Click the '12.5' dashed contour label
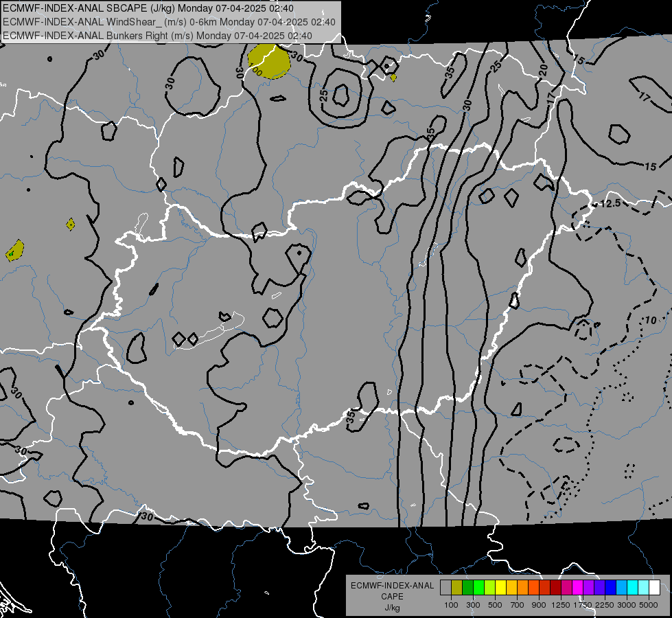This screenshot has width=672, height=618. pyautogui.click(x=611, y=203)
